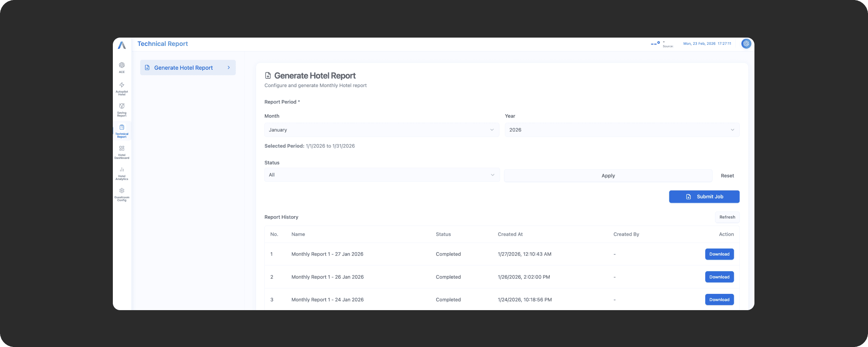The height and width of the screenshot is (347, 868).
Task: Click the user avatar icon
Action: point(746,44)
